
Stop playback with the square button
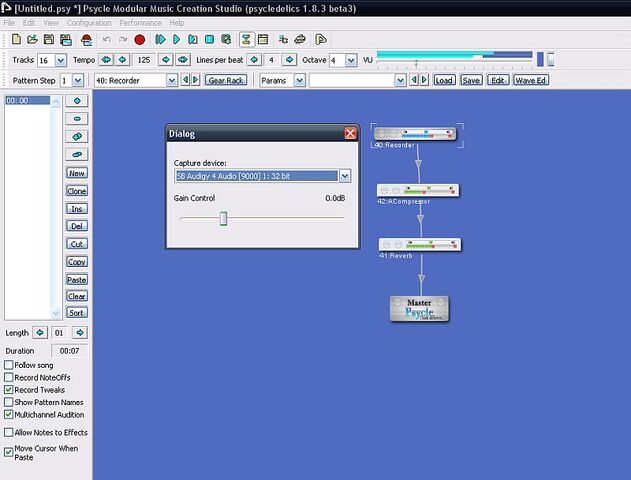click(x=209, y=39)
